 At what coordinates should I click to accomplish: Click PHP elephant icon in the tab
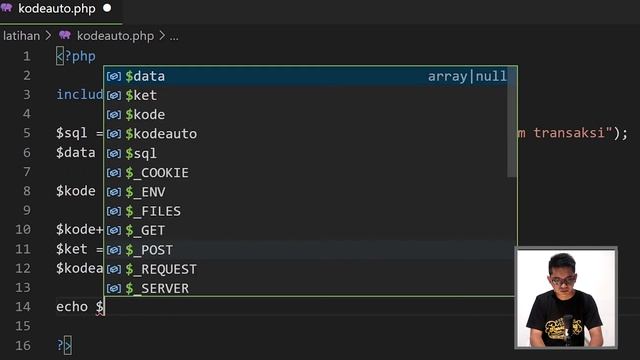coord(7,8)
